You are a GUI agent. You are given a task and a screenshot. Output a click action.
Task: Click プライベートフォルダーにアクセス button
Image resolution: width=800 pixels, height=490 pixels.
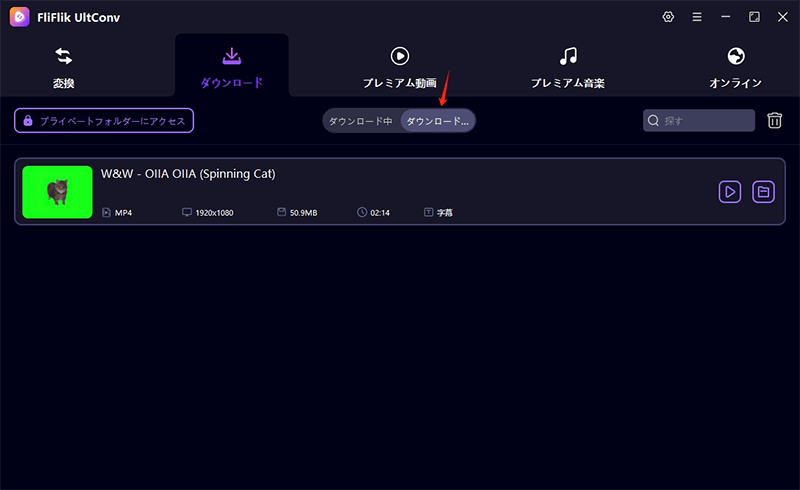[104, 120]
